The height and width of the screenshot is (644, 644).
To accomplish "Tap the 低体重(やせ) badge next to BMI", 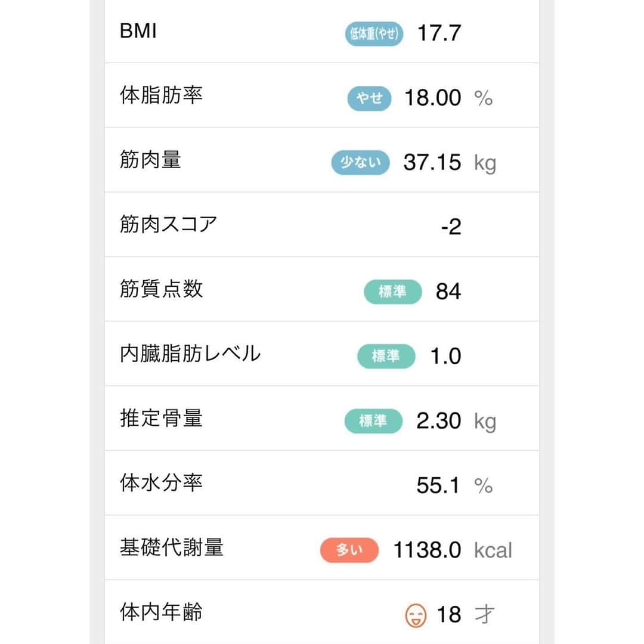I will pos(374,33).
